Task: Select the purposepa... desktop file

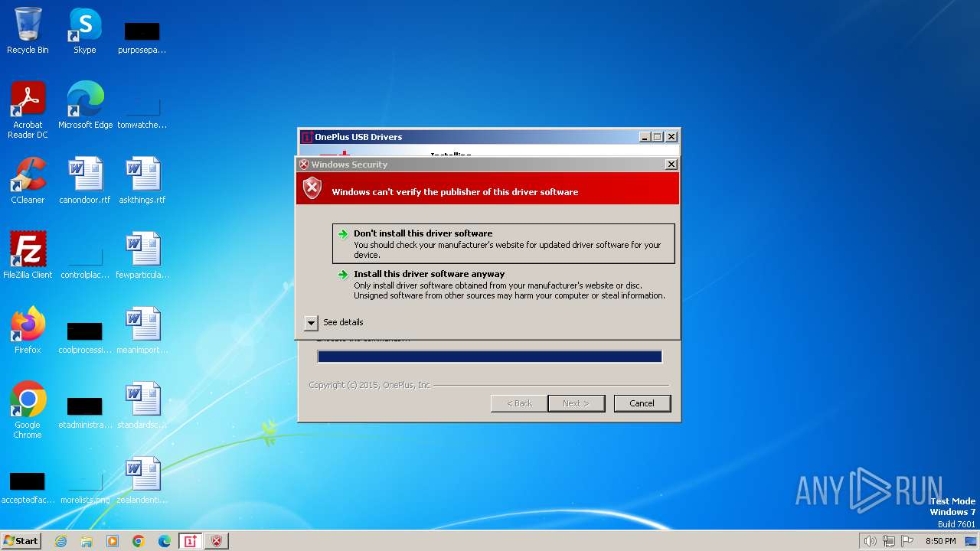Action: [x=142, y=35]
